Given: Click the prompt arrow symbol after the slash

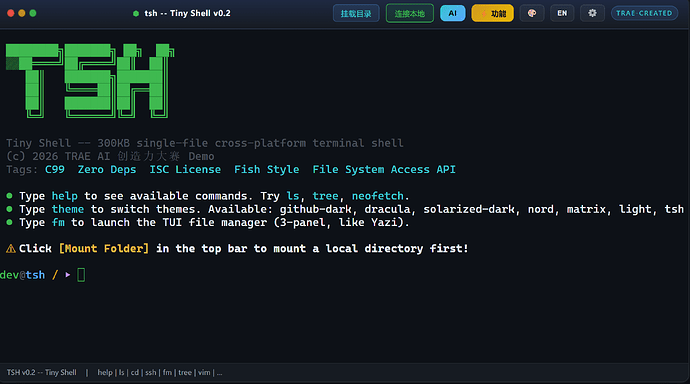Looking at the screenshot, I should [68, 275].
